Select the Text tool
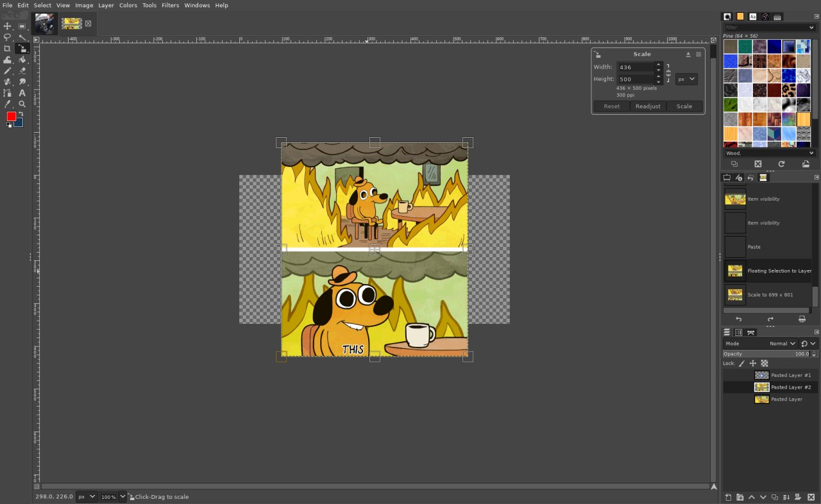Screen dimensions: 821x504 [22, 93]
